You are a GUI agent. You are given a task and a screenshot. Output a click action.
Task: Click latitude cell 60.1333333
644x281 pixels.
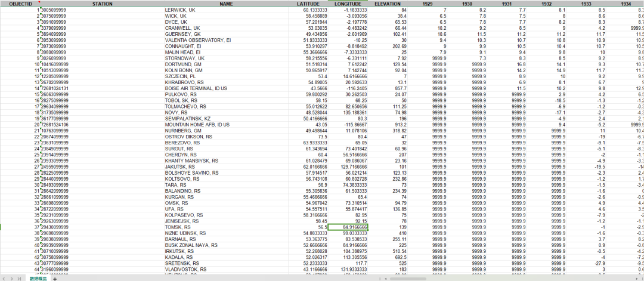click(308, 10)
